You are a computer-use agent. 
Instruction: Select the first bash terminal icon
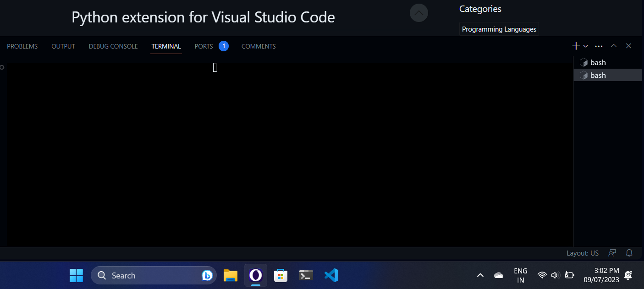[x=584, y=62]
